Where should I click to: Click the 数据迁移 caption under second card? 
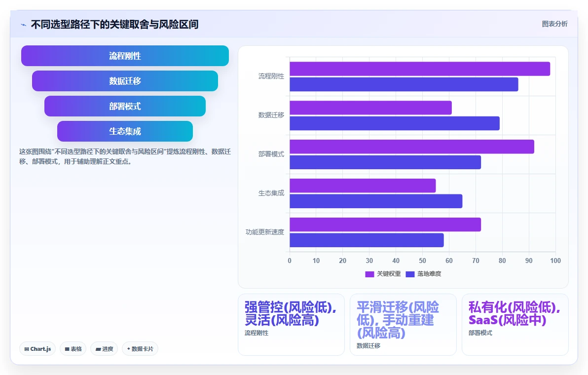[368, 346]
